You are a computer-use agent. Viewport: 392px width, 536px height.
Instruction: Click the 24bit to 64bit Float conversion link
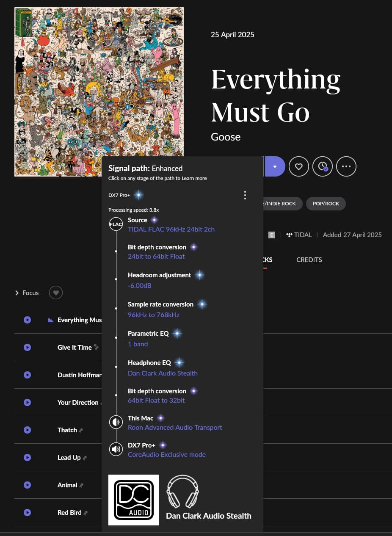point(156,257)
